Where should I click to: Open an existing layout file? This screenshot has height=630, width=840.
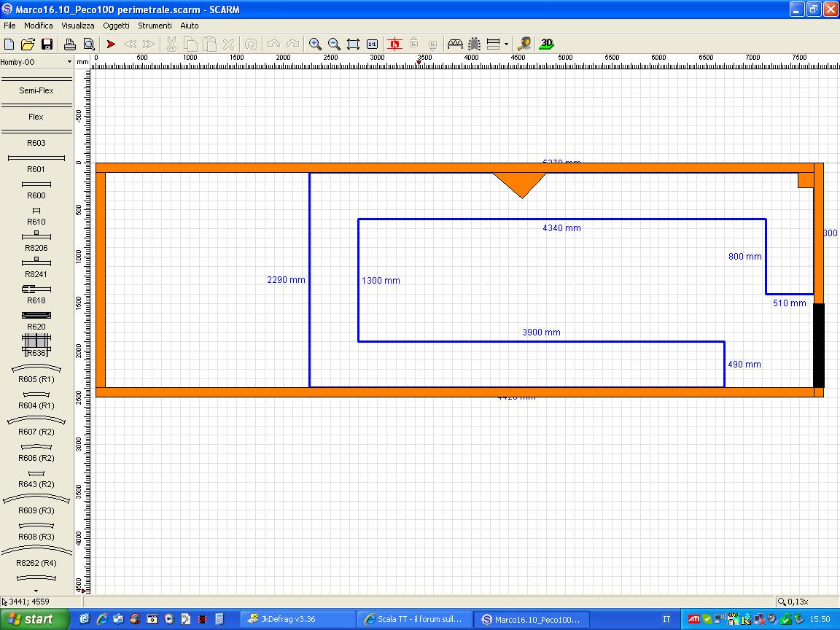click(28, 44)
